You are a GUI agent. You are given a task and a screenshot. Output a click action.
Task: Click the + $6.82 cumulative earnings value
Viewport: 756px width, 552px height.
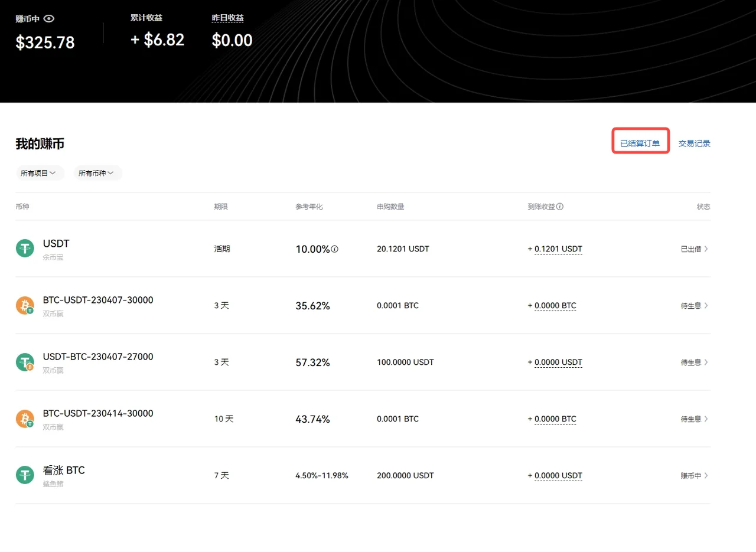pos(157,40)
